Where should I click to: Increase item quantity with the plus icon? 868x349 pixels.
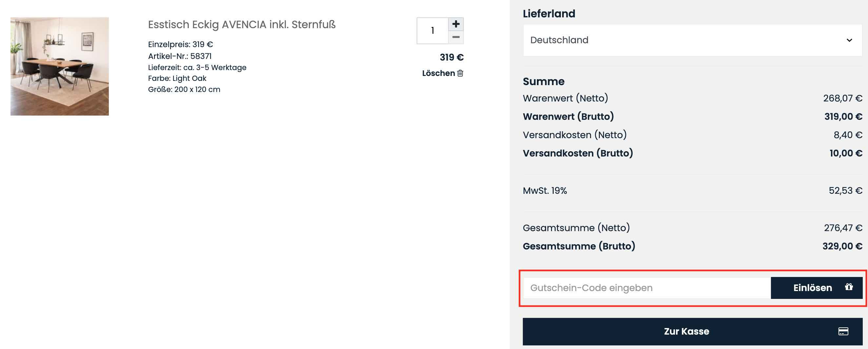tap(456, 24)
